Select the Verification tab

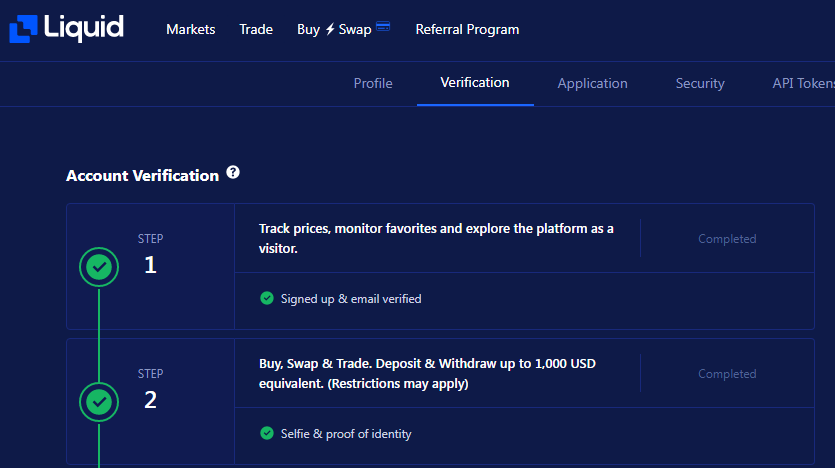475,83
